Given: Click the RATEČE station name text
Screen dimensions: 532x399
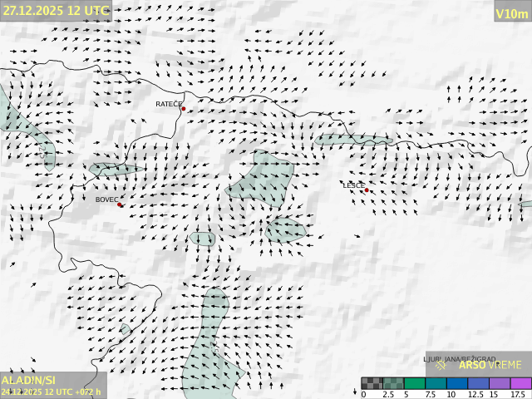Looking at the screenshot, I should coord(169,104).
